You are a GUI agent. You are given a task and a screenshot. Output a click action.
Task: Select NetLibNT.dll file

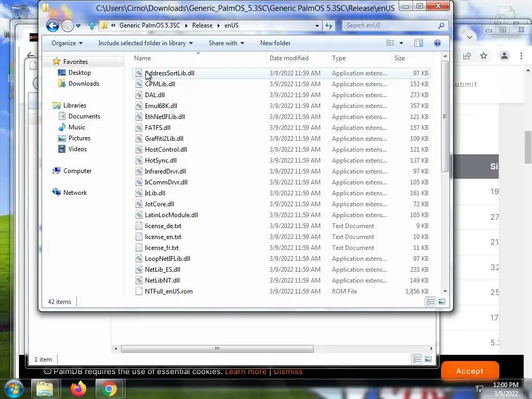pos(162,280)
